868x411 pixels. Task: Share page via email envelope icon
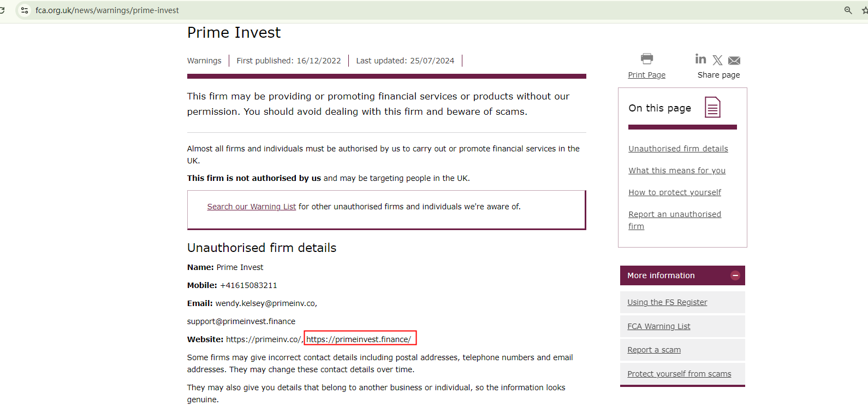click(734, 60)
